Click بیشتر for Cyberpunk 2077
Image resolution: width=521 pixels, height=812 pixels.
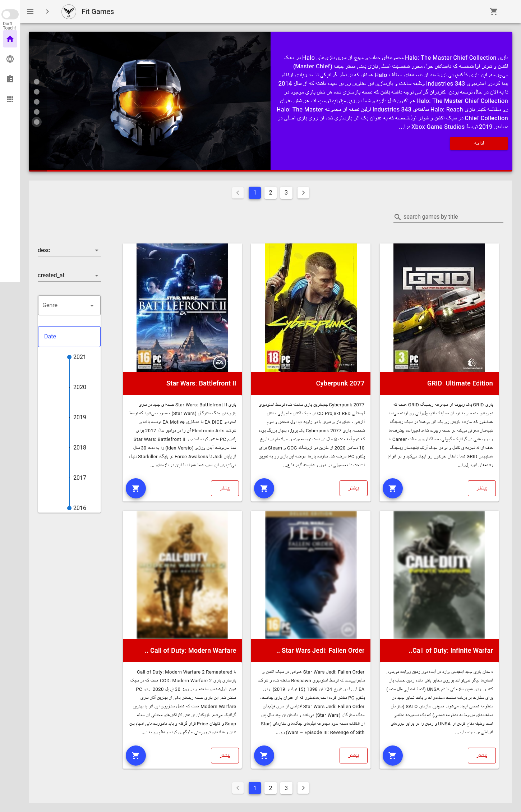pyautogui.click(x=354, y=488)
